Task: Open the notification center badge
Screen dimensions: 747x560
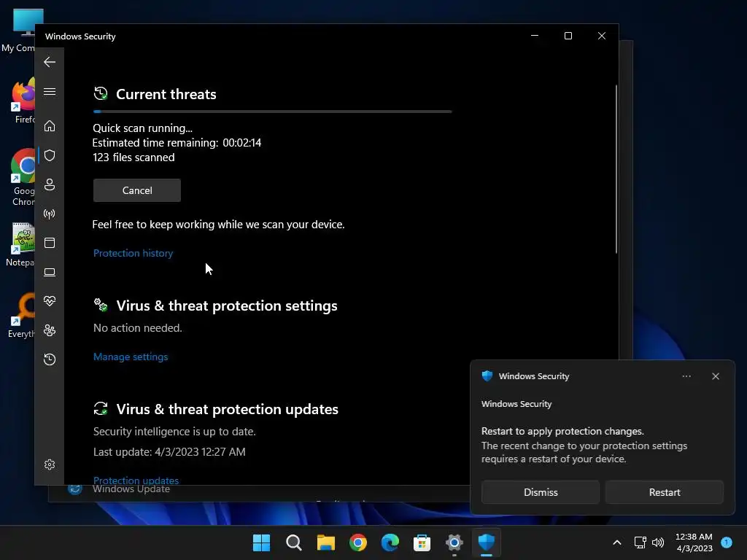Action: [727, 542]
